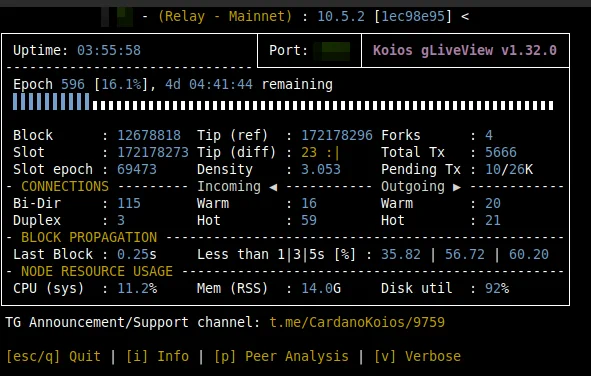Click the epoch progress bar

(x=283, y=102)
